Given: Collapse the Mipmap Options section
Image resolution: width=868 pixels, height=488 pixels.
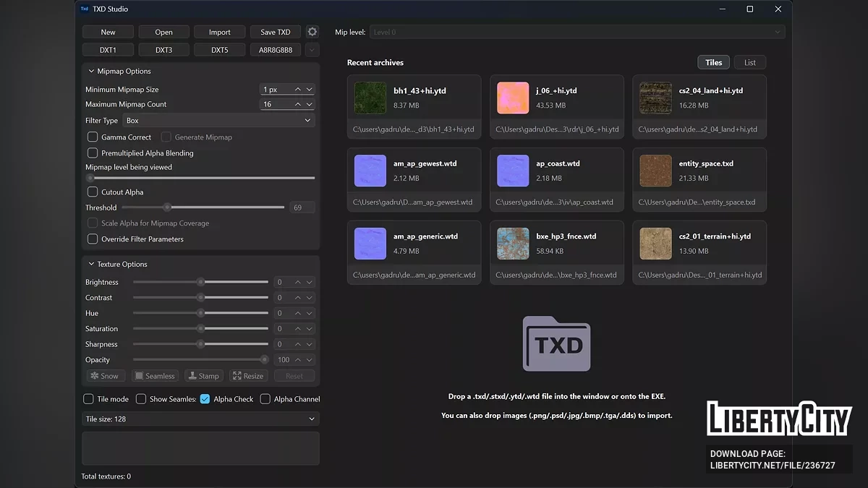Looking at the screenshot, I should click(x=91, y=72).
